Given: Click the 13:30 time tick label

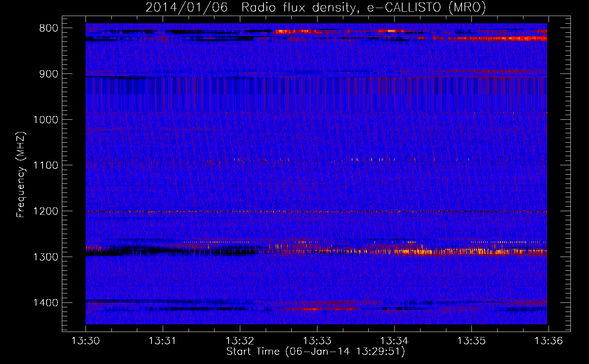Looking at the screenshot, I should [86, 341].
